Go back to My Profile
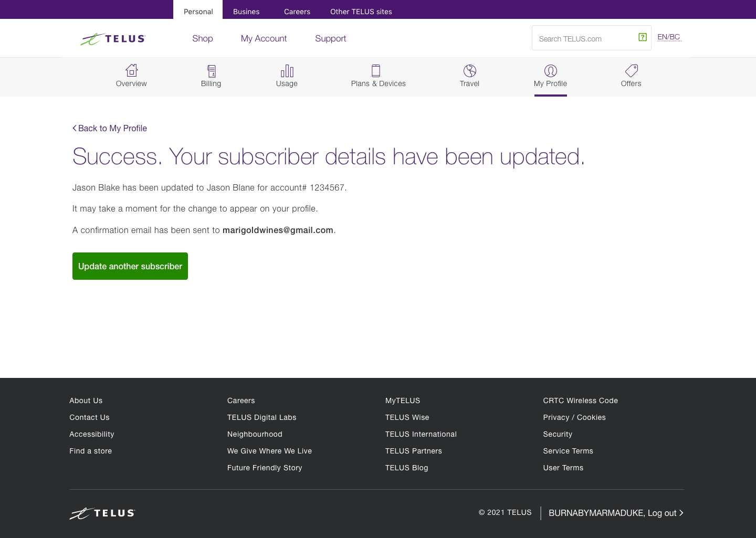This screenshot has width=756, height=538. tap(110, 128)
